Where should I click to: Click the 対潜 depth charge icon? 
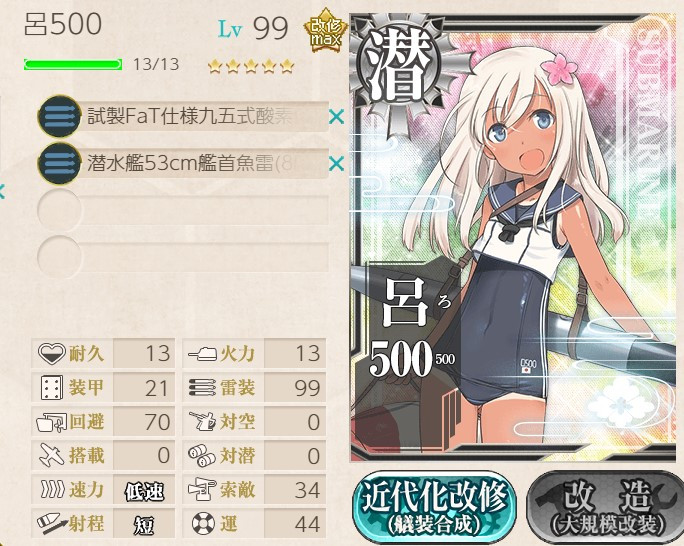pyautogui.click(x=202, y=455)
